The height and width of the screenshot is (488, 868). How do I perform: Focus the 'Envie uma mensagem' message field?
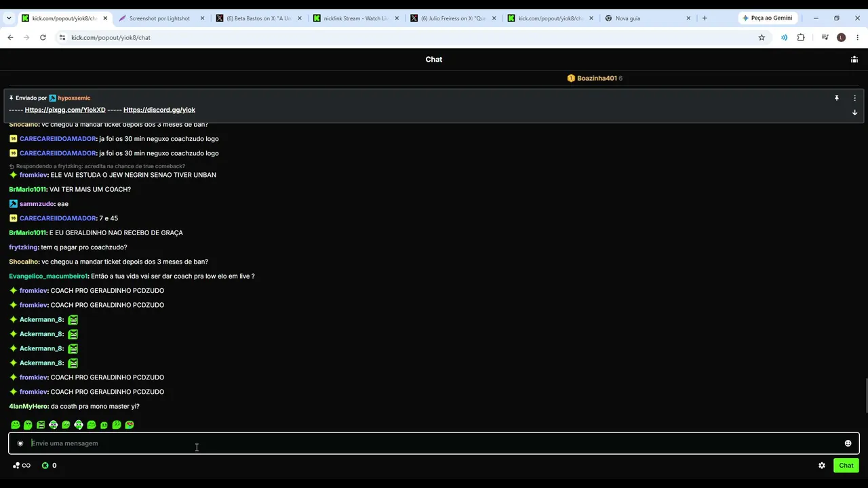tap(434, 443)
